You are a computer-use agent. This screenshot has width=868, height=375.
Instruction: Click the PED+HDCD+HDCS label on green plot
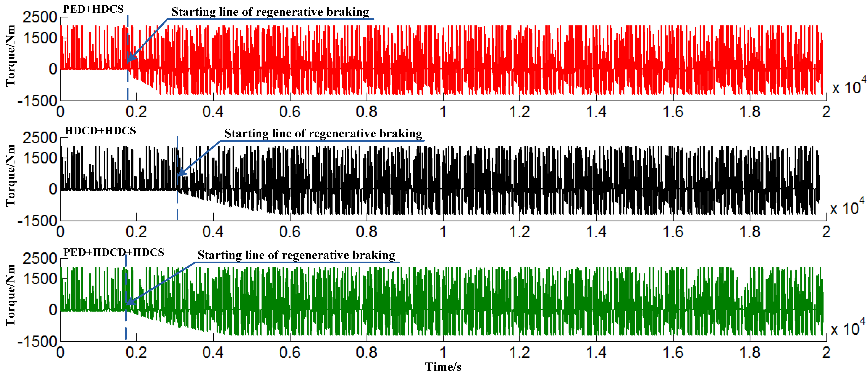pos(114,252)
